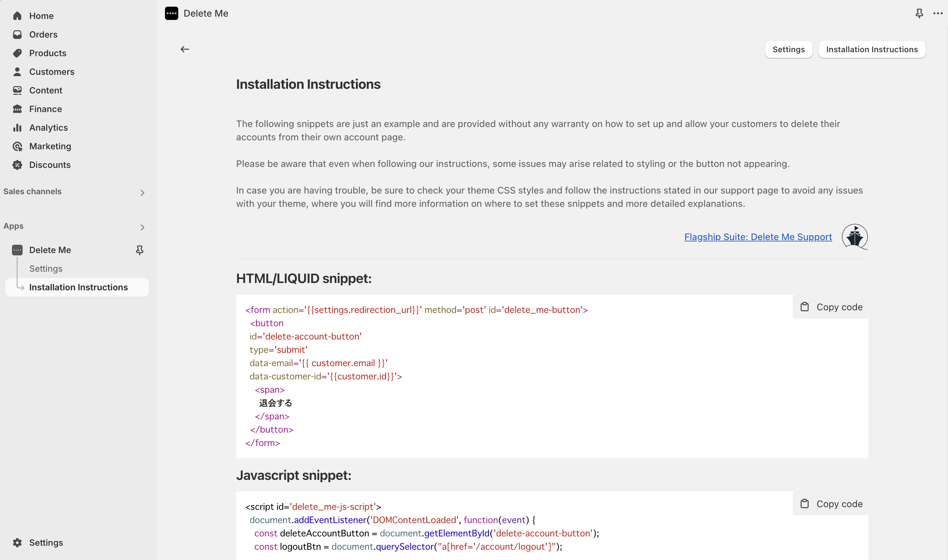Click the form action redirection_url line
This screenshot has width=948, height=560.
tap(417, 310)
